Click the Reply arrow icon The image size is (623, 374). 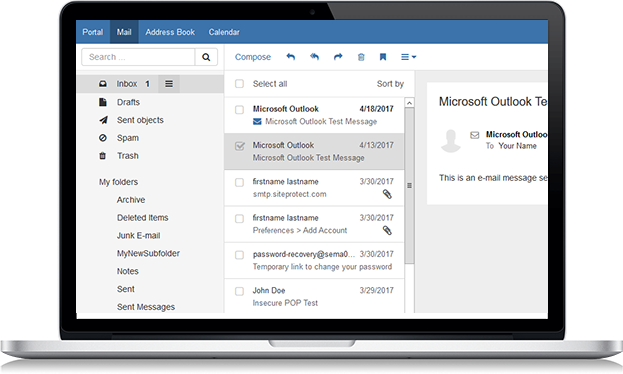coord(291,57)
